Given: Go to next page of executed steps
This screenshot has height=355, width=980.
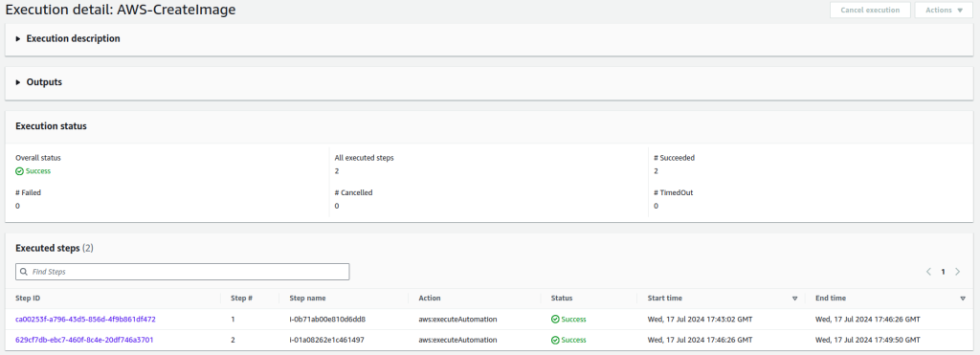Looking at the screenshot, I should pyautogui.click(x=957, y=272).
